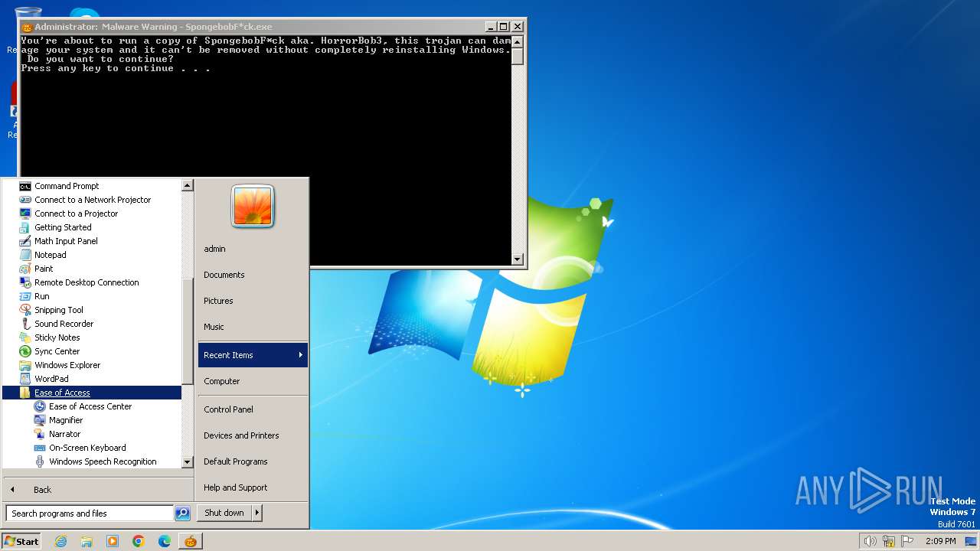Click the programs list scroll down arrow

pyautogui.click(x=188, y=462)
